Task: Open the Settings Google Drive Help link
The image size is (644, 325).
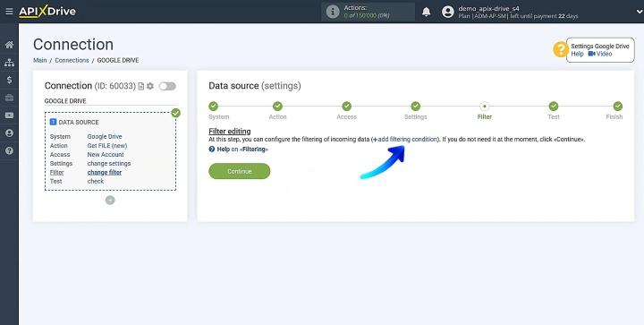Action: click(x=577, y=54)
